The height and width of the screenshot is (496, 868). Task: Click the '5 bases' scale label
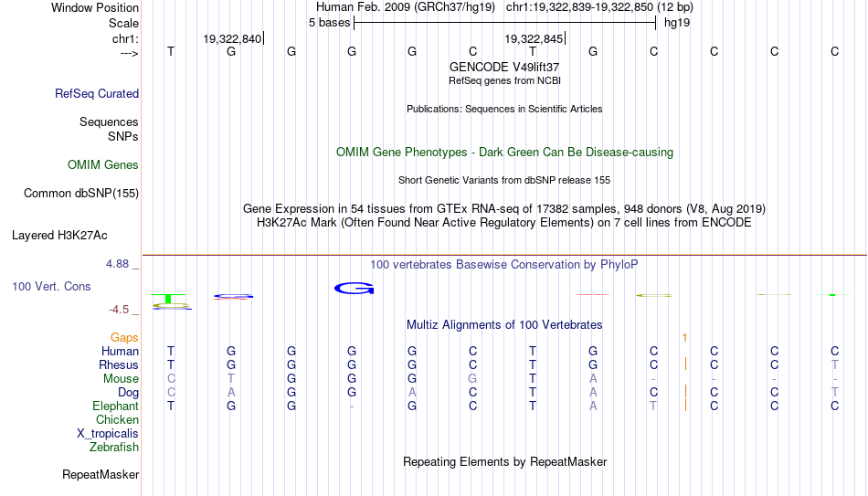pos(329,23)
